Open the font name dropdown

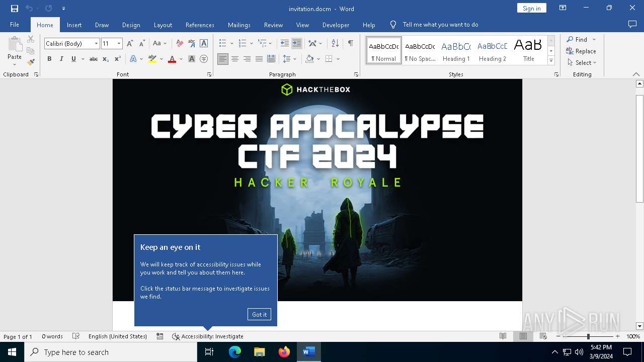click(96, 44)
